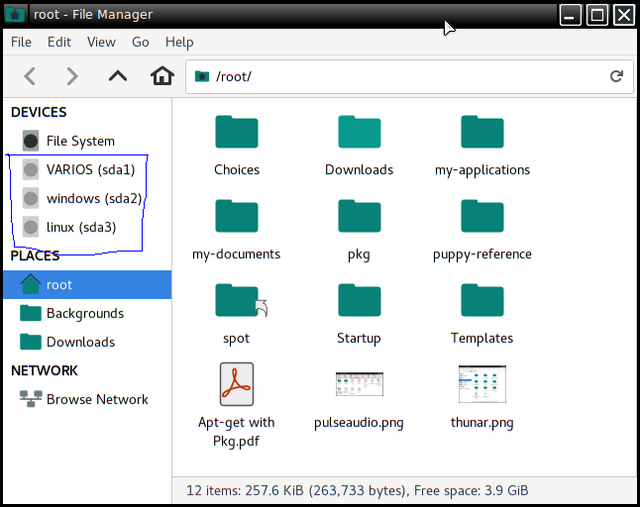Select the Downloads folder in the main pane

(359, 132)
